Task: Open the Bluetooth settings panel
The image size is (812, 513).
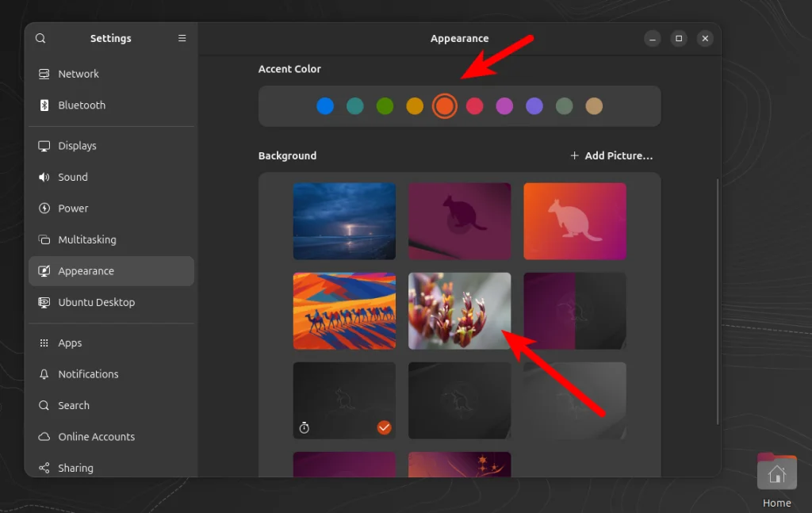Action: point(82,105)
